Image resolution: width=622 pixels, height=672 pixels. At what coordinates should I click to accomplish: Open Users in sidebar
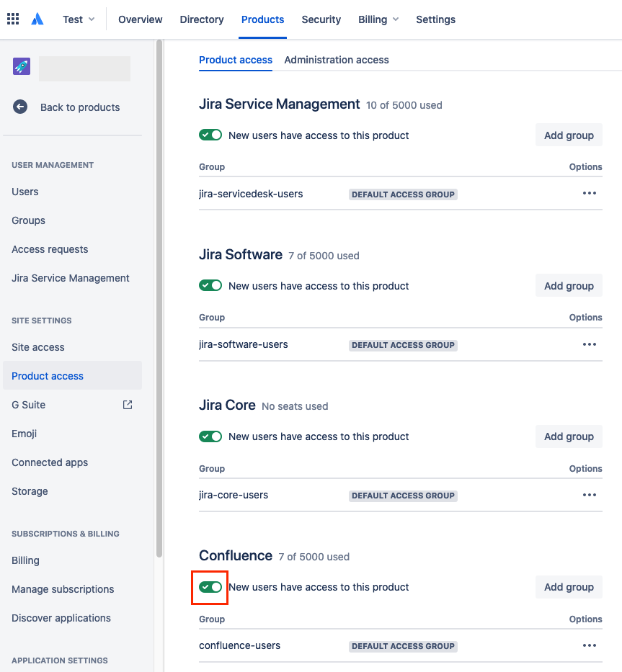click(x=25, y=192)
